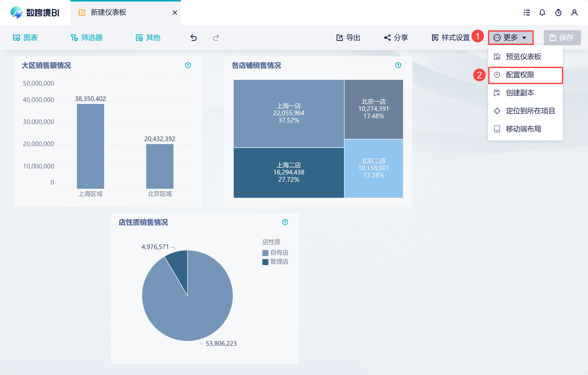The height and width of the screenshot is (375, 588).
Task: Open the notifications bell icon
Action: click(x=542, y=13)
